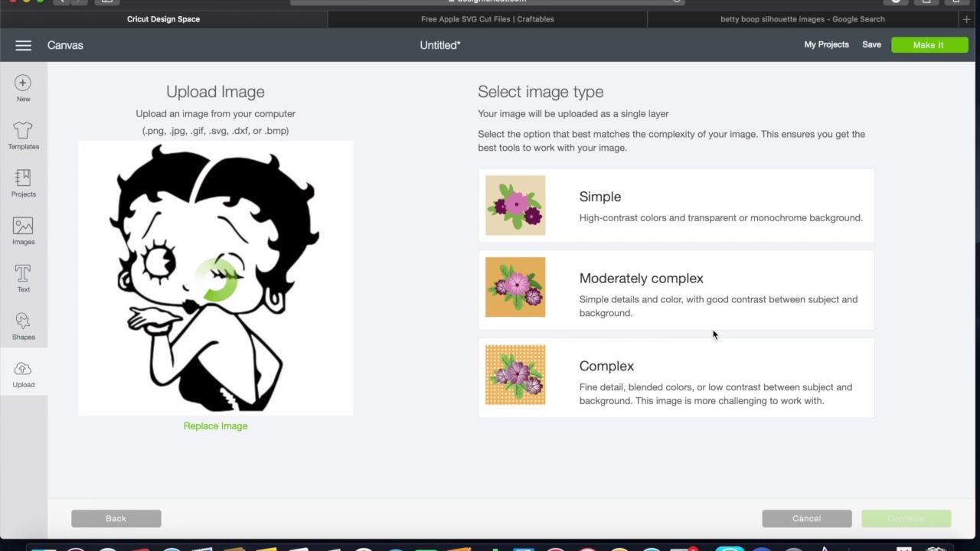
Task: Click the Back button
Action: [116, 519]
